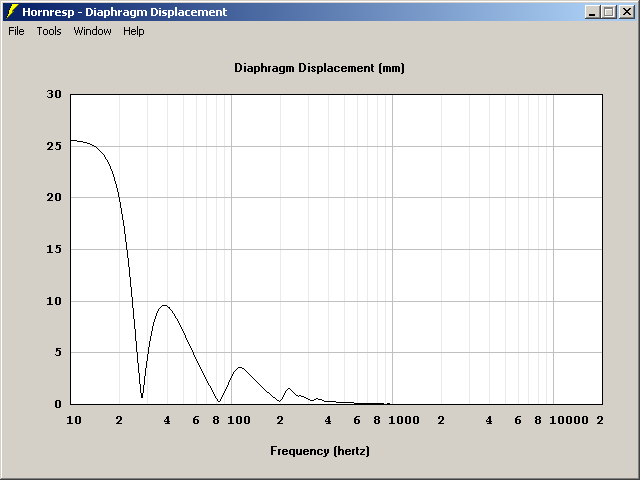
Task: Click the window title bar text
Action: click(x=124, y=12)
